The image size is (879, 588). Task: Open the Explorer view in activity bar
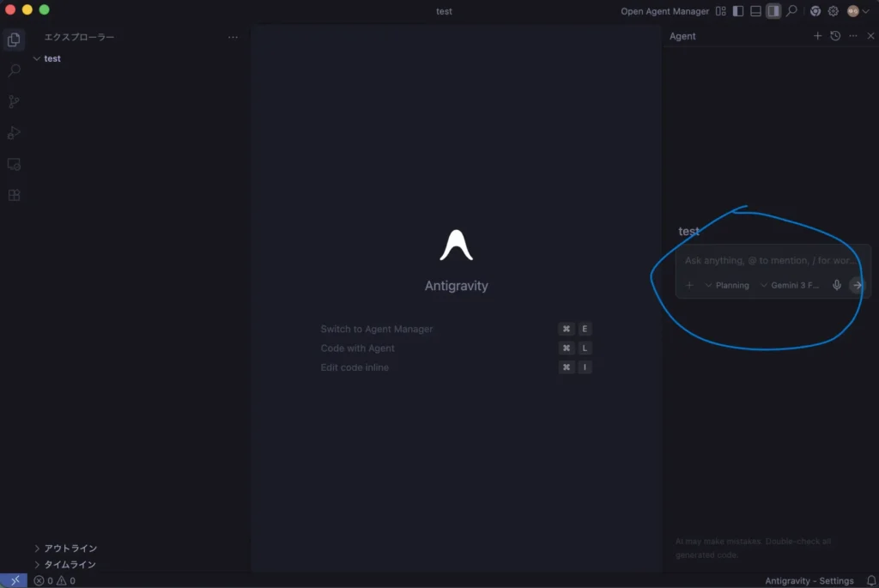point(14,39)
